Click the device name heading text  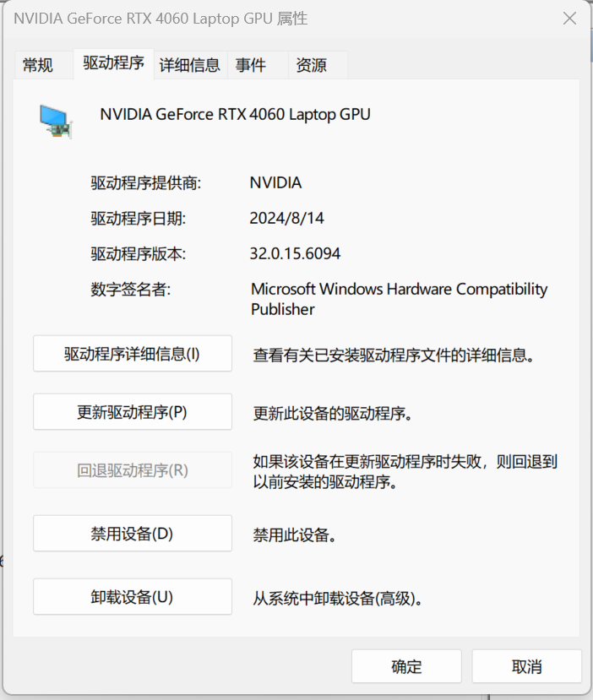click(x=235, y=114)
